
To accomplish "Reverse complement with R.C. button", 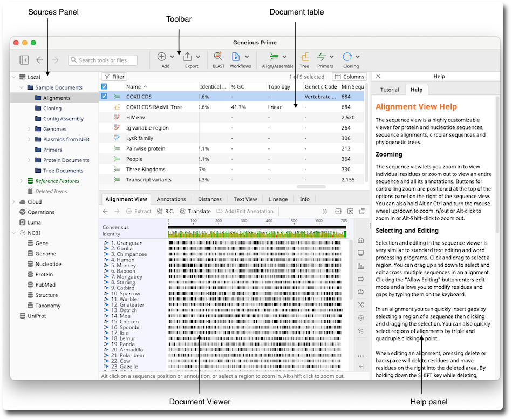I will pyautogui.click(x=166, y=211).
